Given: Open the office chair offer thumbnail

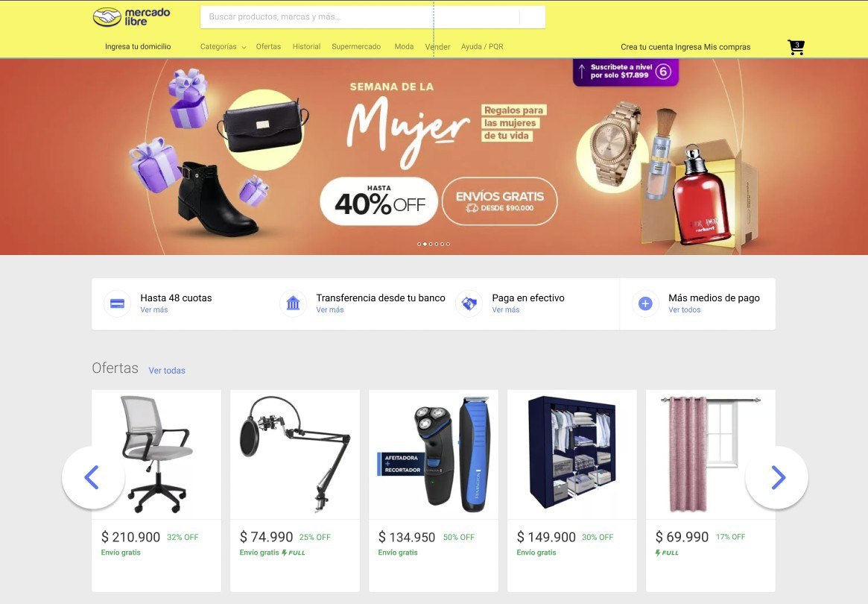Looking at the screenshot, I should coord(156,454).
